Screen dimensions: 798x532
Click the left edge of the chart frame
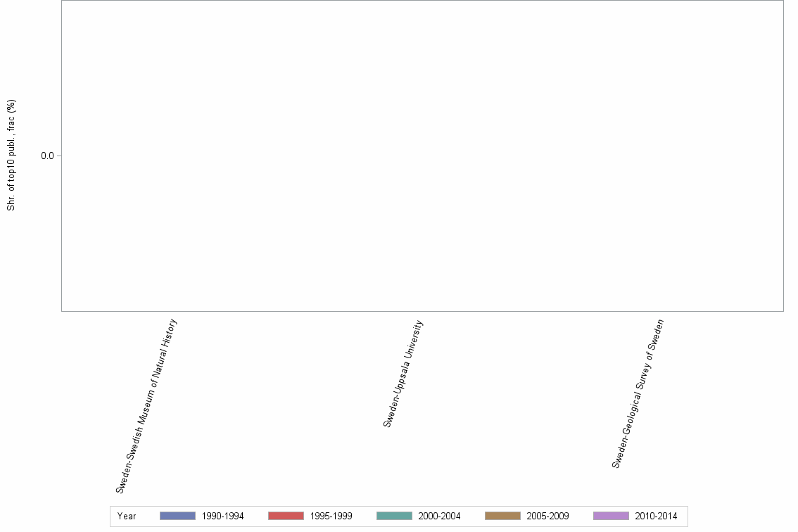[x=63, y=155]
